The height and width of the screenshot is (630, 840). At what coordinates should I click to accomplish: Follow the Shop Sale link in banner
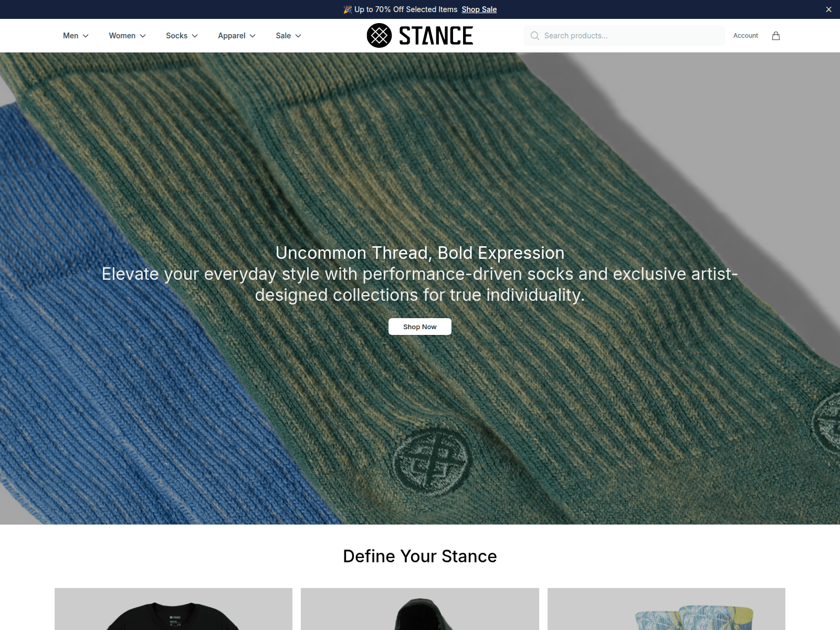[479, 9]
